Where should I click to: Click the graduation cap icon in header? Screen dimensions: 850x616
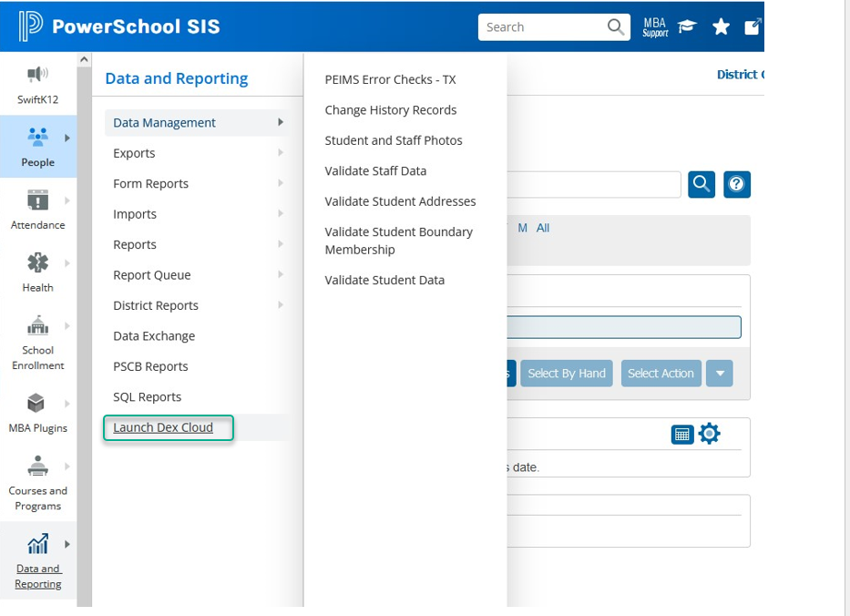(x=687, y=26)
